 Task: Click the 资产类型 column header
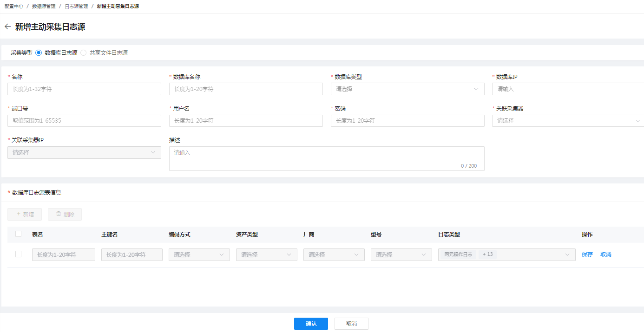point(247,235)
